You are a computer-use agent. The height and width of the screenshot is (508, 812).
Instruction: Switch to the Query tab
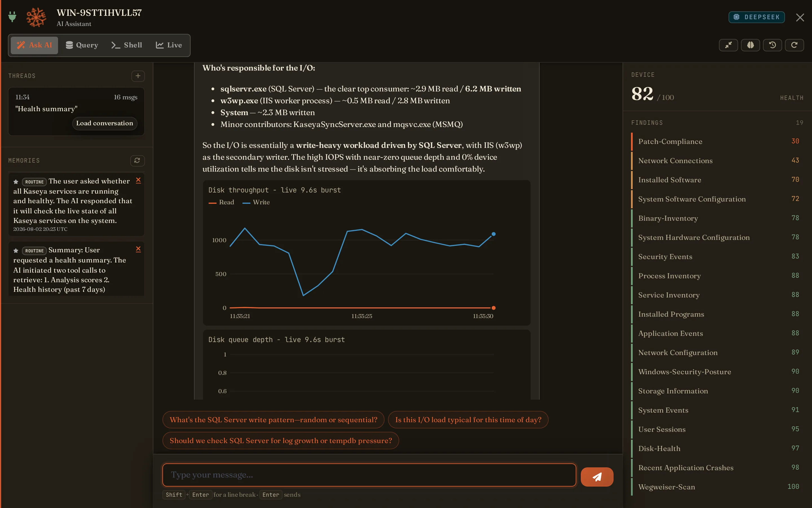coord(82,45)
